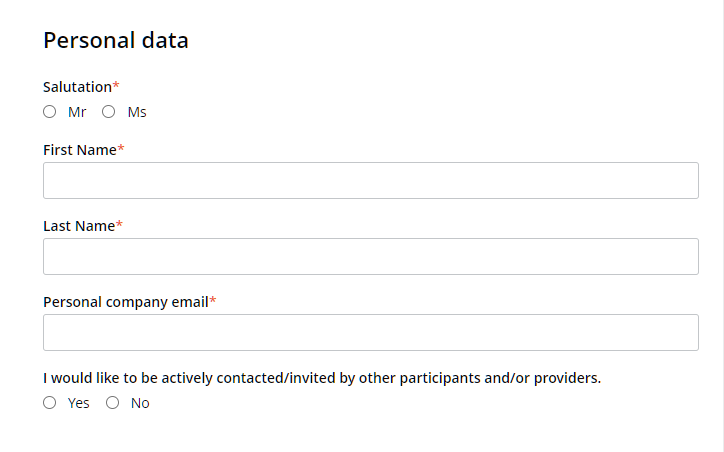Click the 'No' option label text
The width and height of the screenshot is (724, 452).
pos(140,403)
